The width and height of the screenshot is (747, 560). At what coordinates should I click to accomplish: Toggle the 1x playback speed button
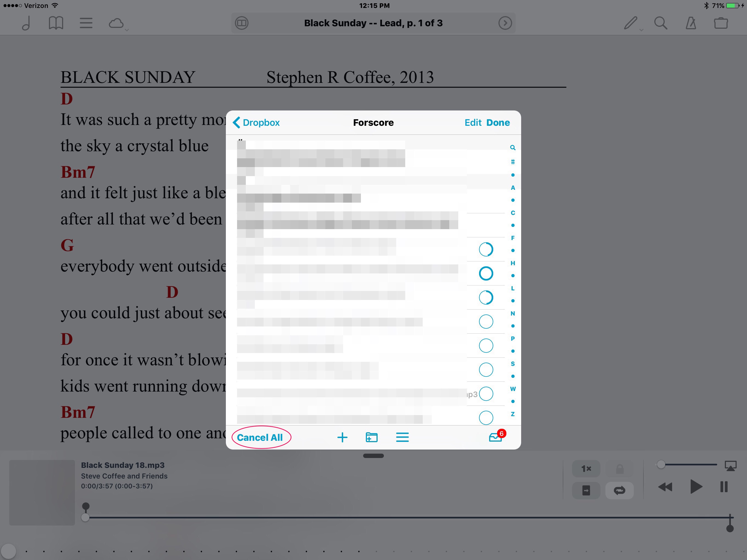[586, 468]
